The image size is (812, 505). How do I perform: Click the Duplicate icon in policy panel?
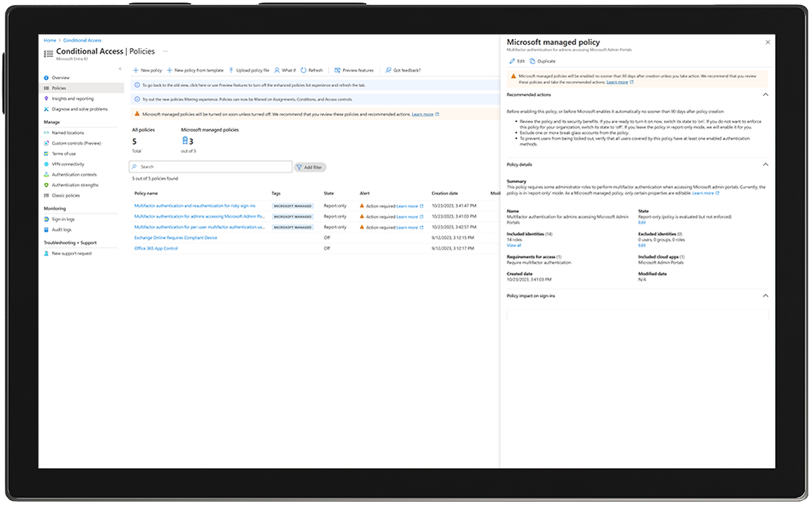tap(532, 61)
